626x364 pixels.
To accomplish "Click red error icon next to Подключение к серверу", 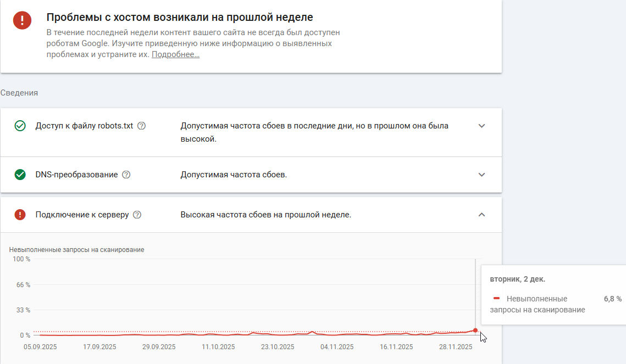I will click(20, 215).
